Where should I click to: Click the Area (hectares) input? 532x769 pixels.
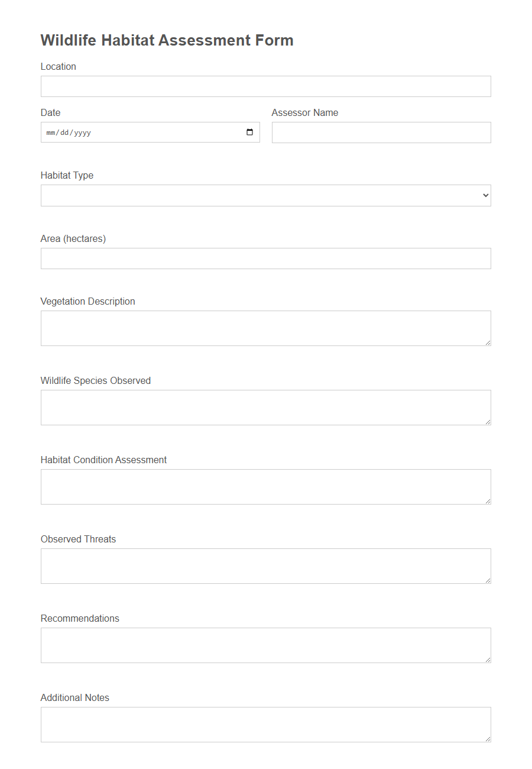pos(266,259)
